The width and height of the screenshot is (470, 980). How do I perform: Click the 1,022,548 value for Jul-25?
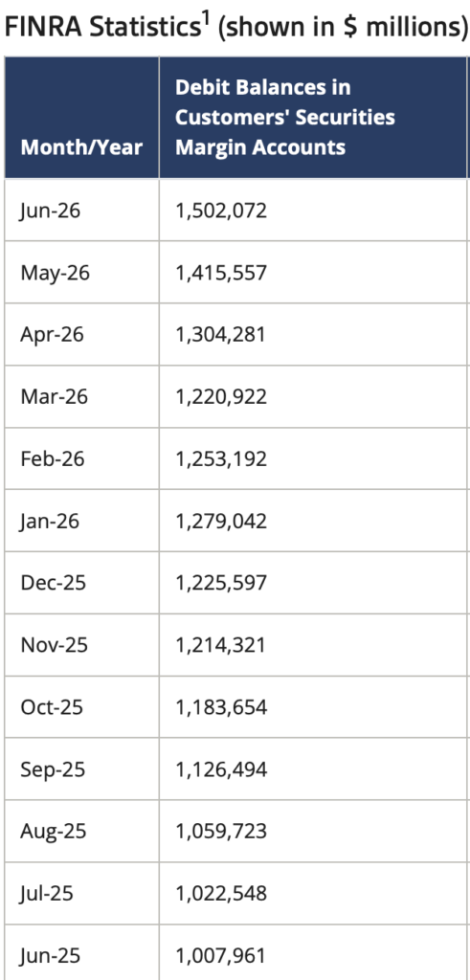(x=221, y=893)
